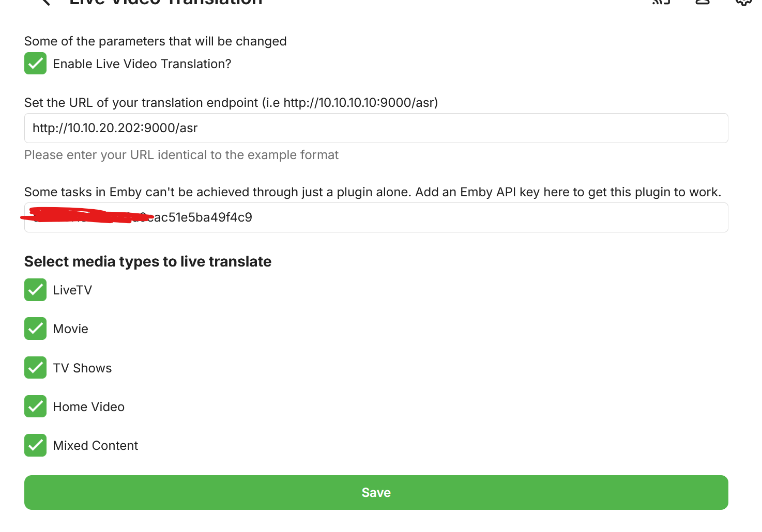This screenshot has width=762, height=532.
Task: Click the translation endpoint URL label
Action: point(231,103)
